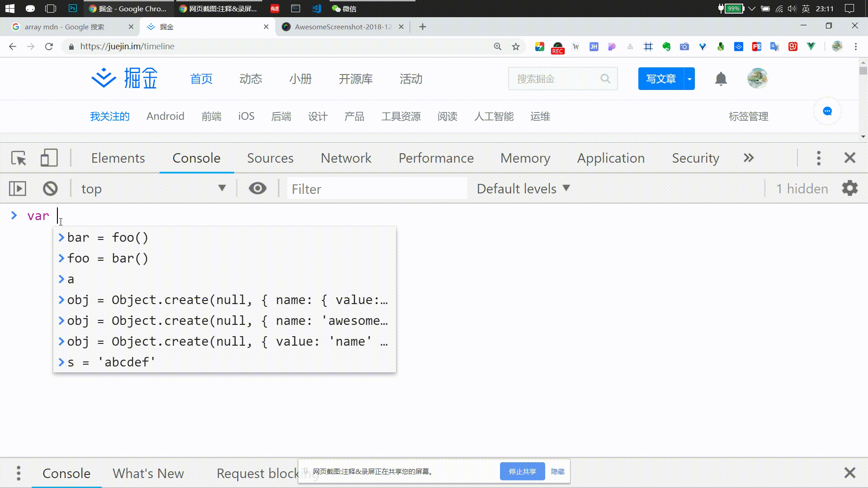Open DevTools three-dot customize menu
Screen dimensions: 868x488
pyautogui.click(x=819, y=158)
